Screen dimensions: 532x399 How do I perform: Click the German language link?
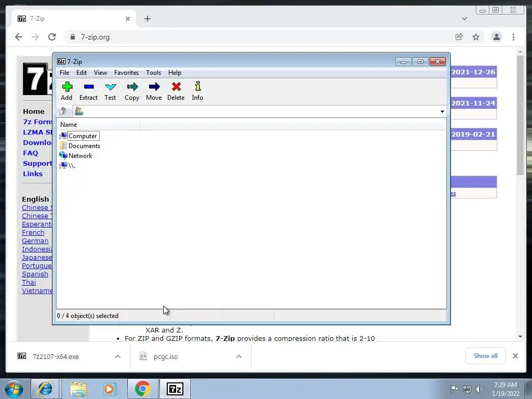click(35, 241)
